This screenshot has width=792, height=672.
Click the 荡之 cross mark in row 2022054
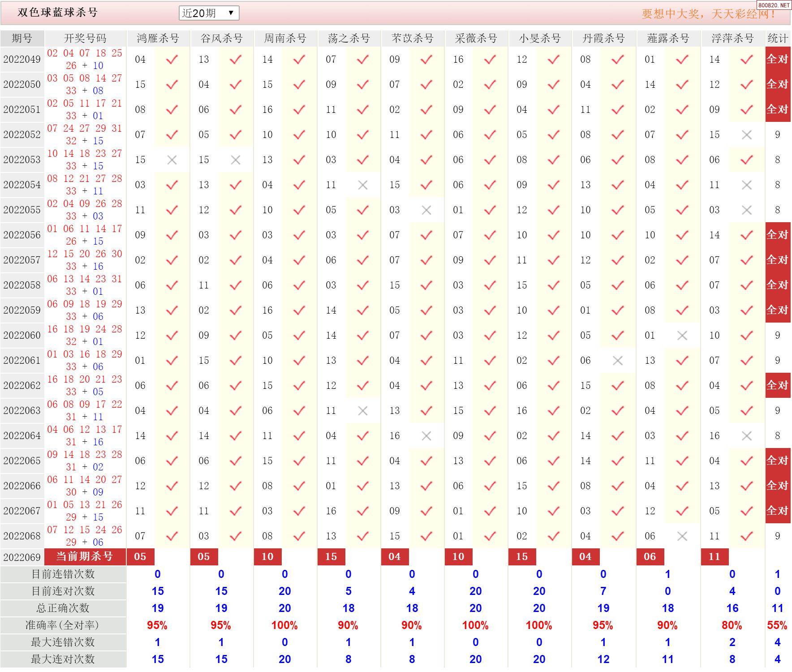click(363, 185)
